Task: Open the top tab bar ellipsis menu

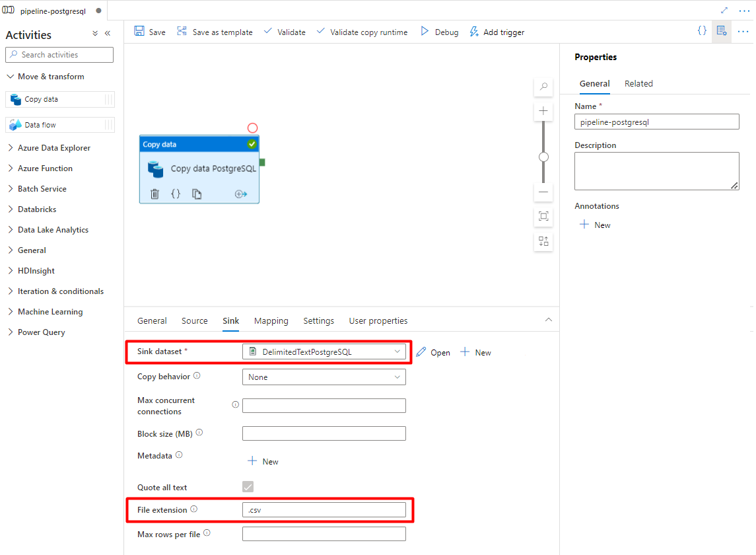Action: [744, 11]
